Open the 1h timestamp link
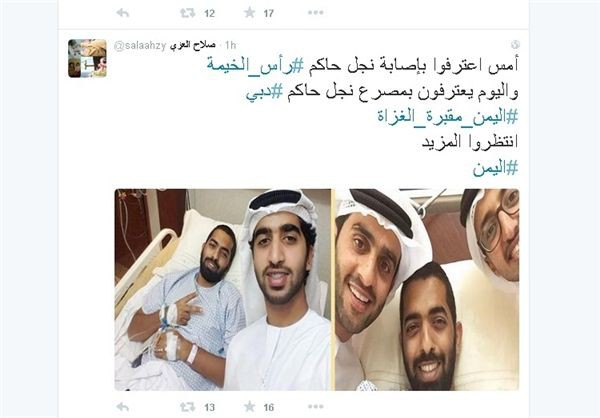 point(230,46)
